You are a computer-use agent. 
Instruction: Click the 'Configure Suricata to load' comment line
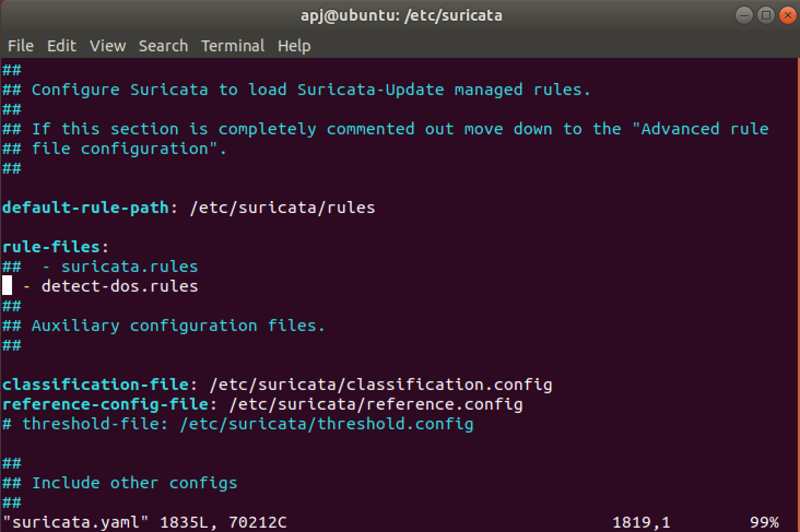pyautogui.click(x=297, y=90)
